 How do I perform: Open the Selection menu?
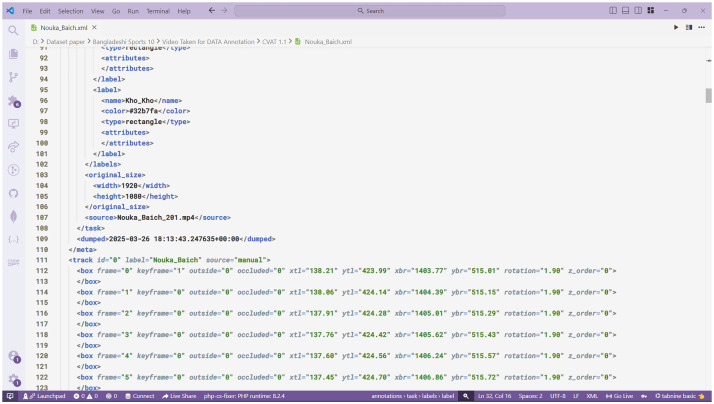[71, 11]
